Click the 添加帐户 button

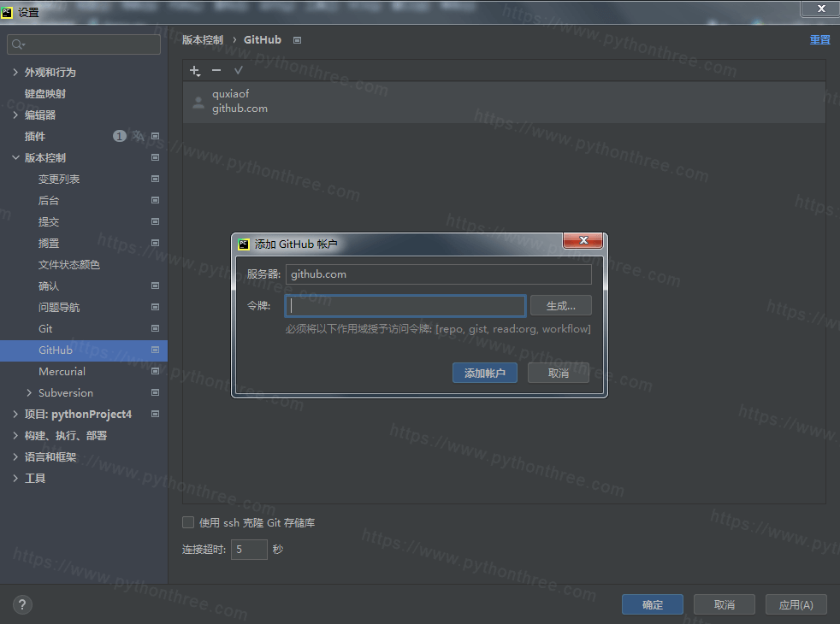point(485,373)
